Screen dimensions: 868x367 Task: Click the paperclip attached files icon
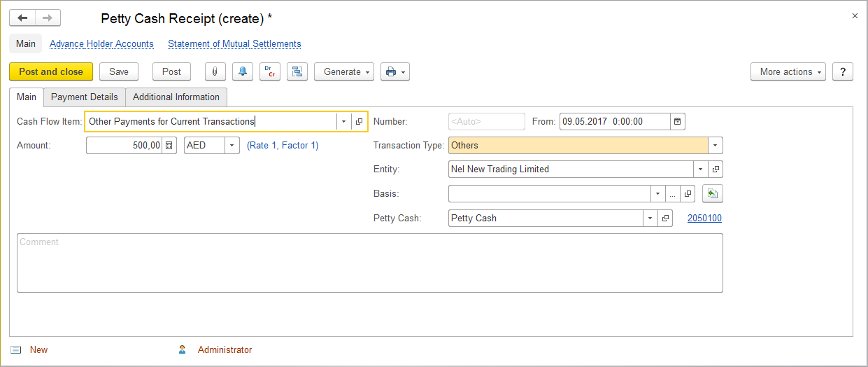coord(215,72)
